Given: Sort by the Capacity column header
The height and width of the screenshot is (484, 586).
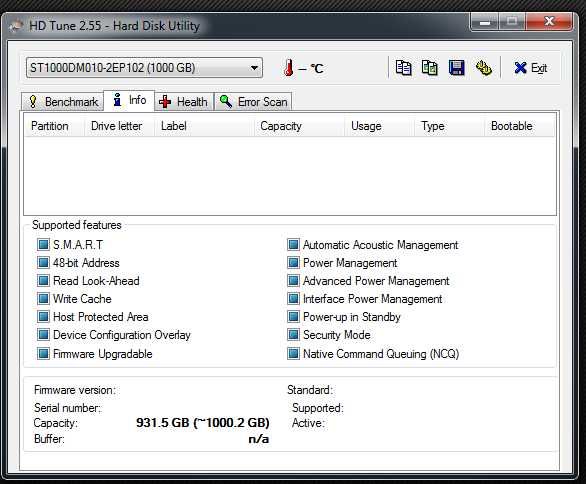Looking at the screenshot, I should point(299,126).
